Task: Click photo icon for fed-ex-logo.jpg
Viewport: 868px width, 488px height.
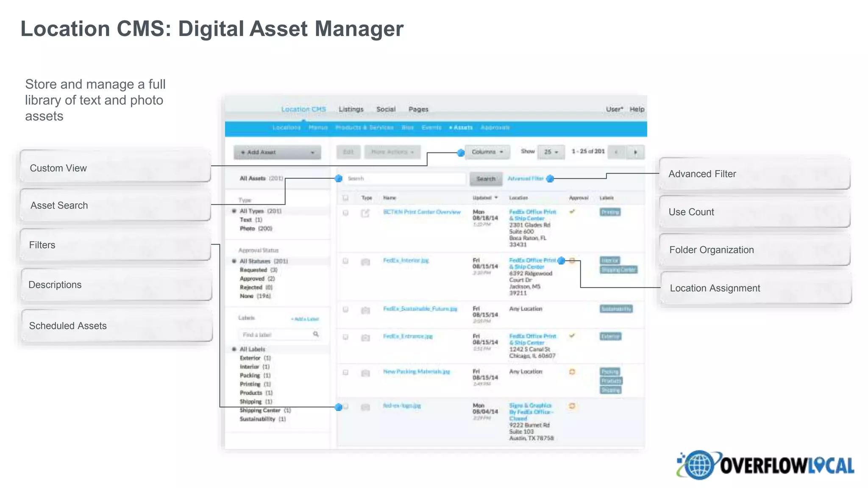Action: 365,407
